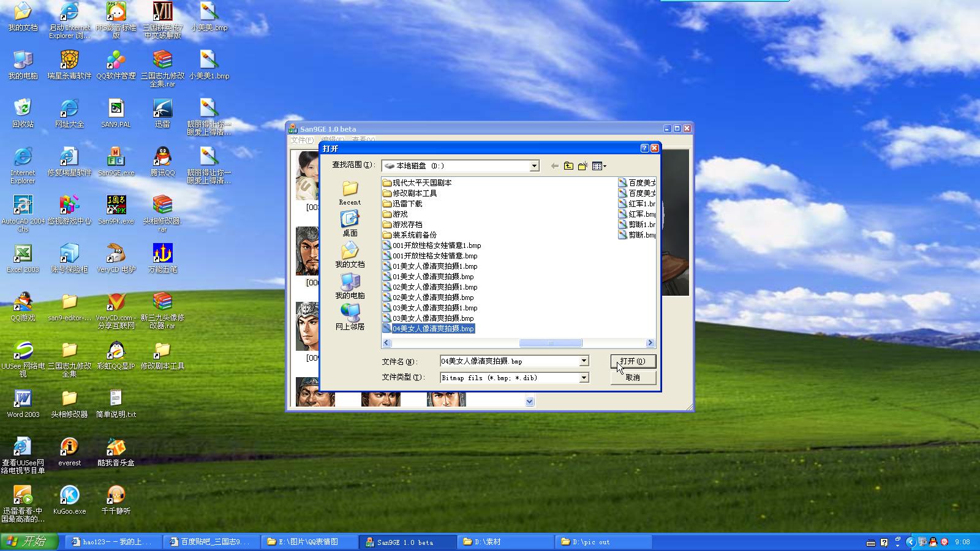This screenshot has height=551, width=980.
Task: Open the 游戏存档 folder
Action: (407, 225)
